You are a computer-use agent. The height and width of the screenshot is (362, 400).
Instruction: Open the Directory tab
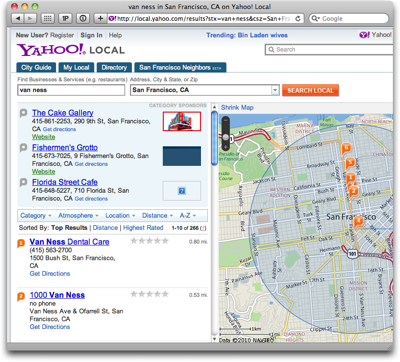pos(114,67)
